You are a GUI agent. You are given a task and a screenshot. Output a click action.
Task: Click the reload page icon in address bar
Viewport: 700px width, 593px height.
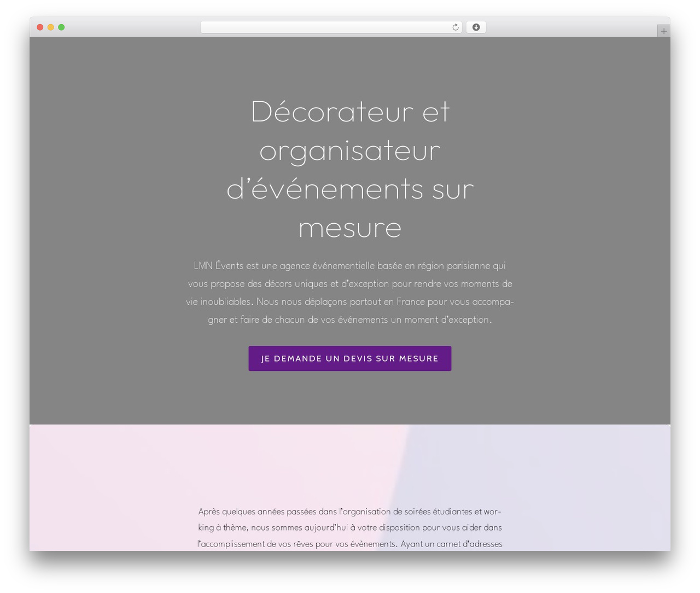pos(455,27)
